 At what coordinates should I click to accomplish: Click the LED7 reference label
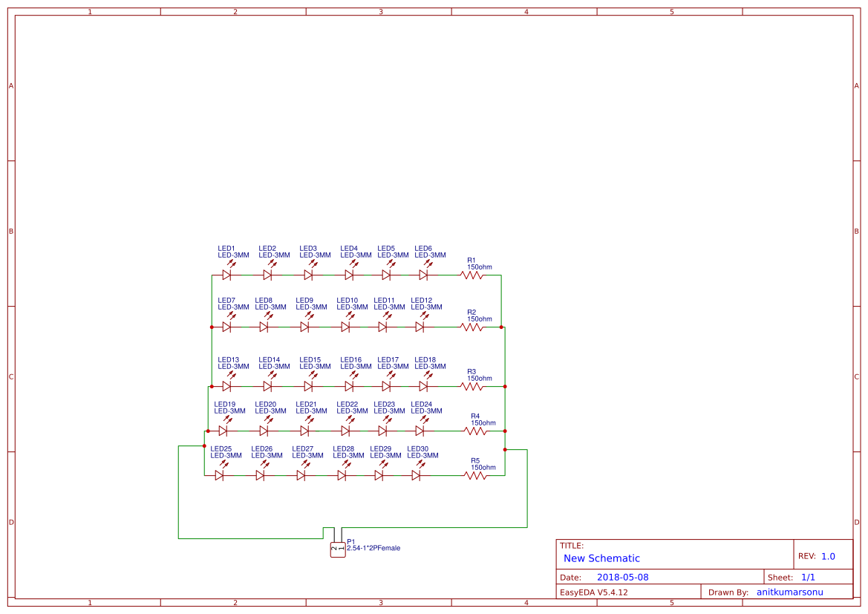tap(226, 300)
